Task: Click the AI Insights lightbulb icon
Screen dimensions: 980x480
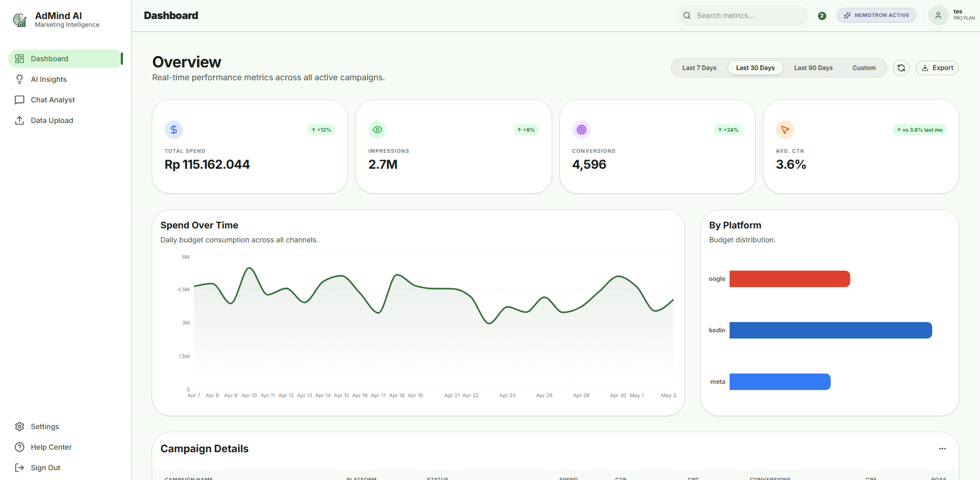Action: (x=20, y=79)
